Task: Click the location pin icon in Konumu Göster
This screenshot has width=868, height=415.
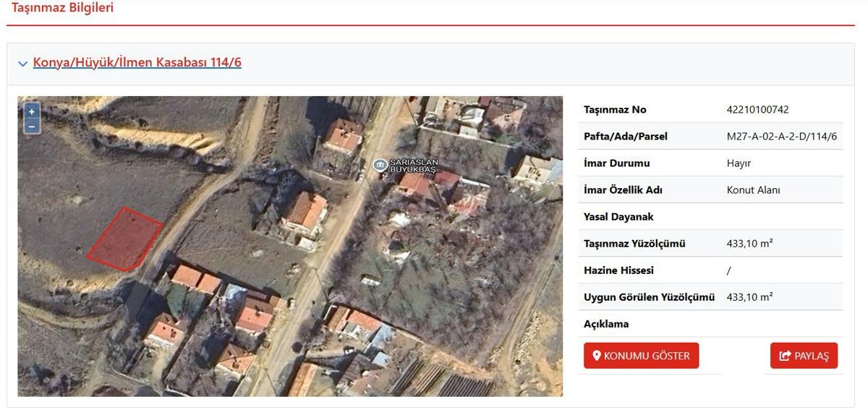Action: tap(597, 356)
